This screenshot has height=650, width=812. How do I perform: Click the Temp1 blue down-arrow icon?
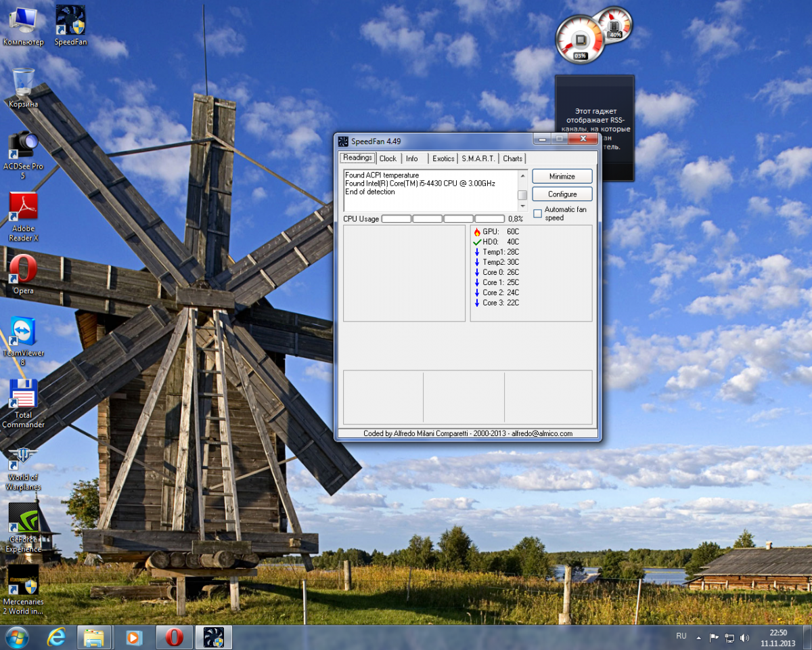(477, 252)
